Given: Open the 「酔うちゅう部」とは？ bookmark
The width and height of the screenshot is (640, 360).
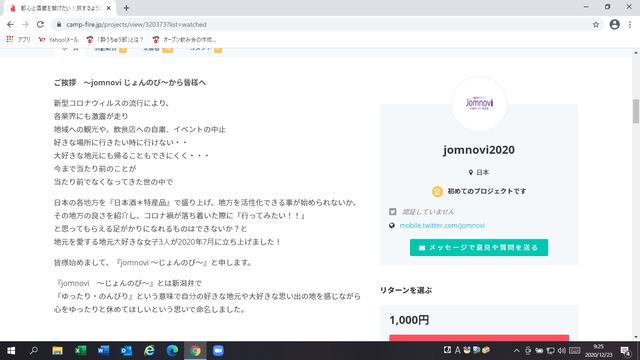Looking at the screenshot, I should pos(115,40).
